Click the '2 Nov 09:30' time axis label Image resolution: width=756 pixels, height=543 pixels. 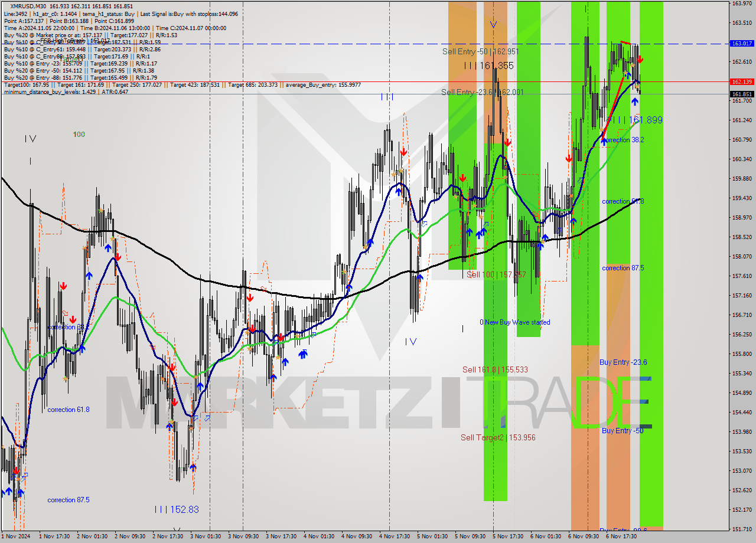pyautogui.click(x=129, y=537)
